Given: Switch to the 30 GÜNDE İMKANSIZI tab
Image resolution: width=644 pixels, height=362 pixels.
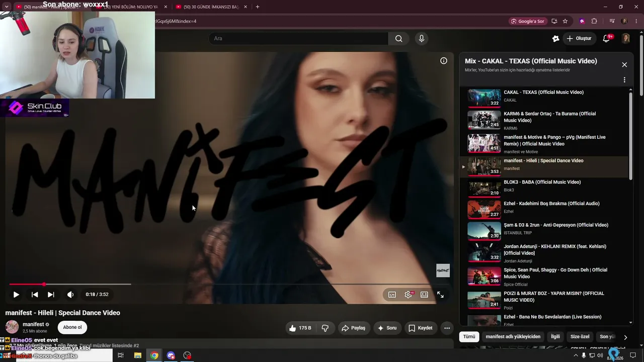Looking at the screenshot, I should pyautogui.click(x=211, y=7).
